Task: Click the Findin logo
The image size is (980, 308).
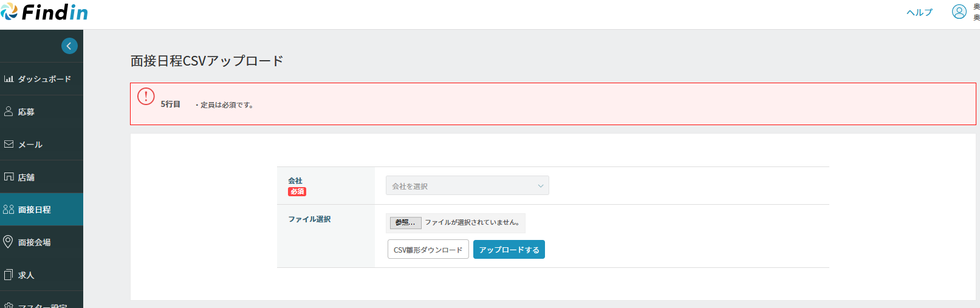Action: (x=44, y=12)
